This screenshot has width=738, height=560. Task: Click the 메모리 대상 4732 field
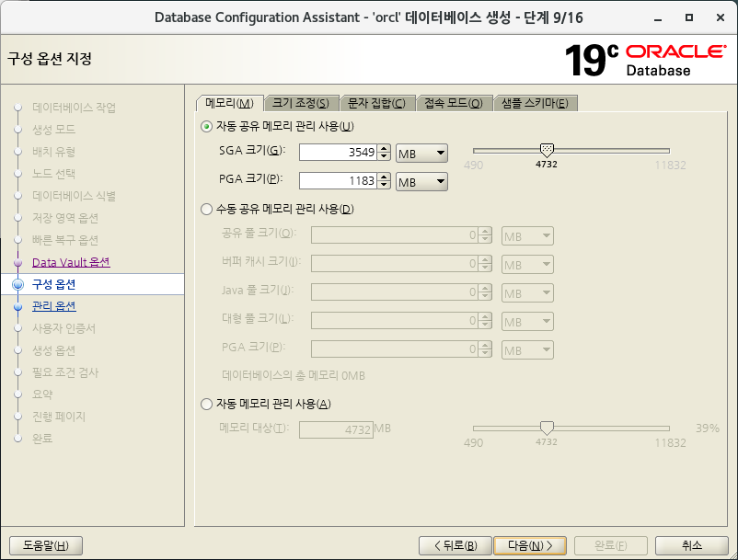(x=336, y=429)
